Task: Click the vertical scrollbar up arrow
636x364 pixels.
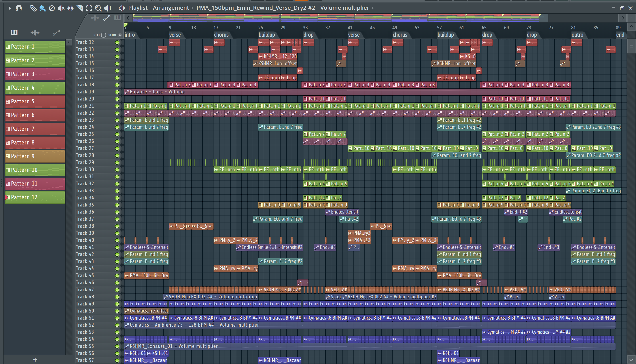Action: 631,27
